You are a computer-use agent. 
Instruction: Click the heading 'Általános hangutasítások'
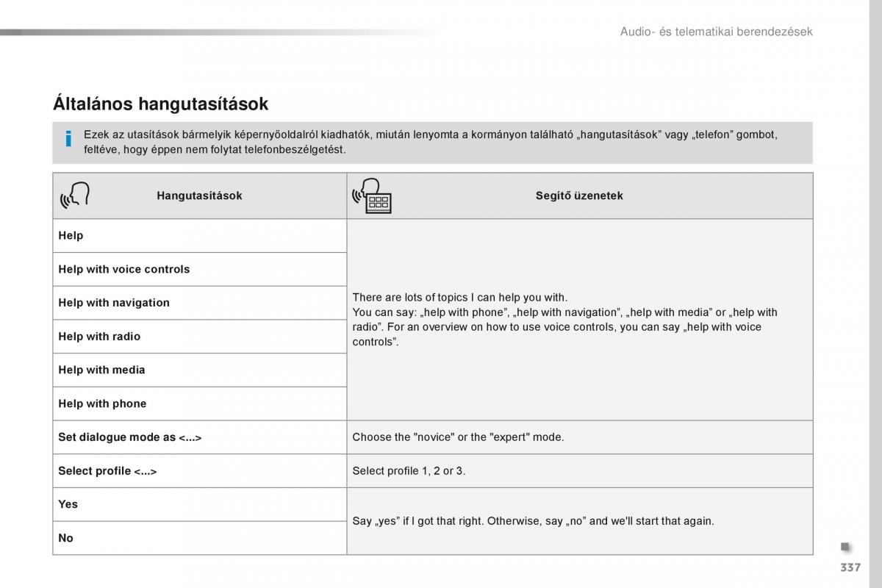coord(160,104)
